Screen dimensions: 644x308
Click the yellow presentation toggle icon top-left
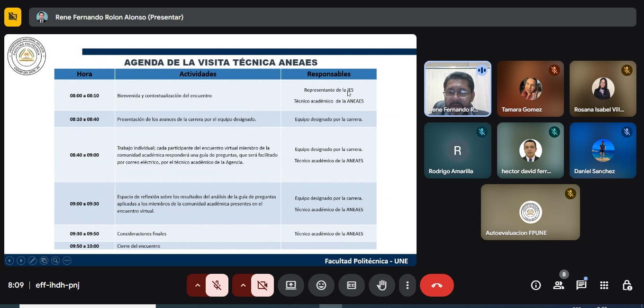pyautogui.click(x=13, y=17)
